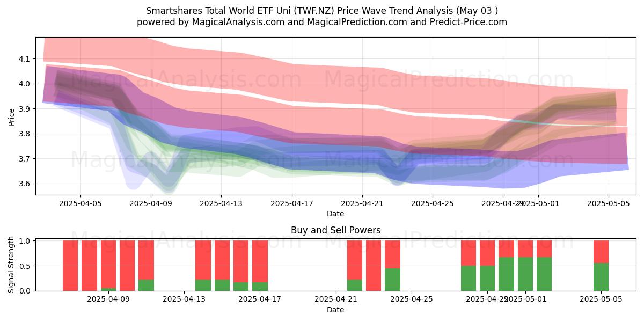
Task: Click 2025-04-25 under the Buy/Sell bars
Action: tap(412, 299)
